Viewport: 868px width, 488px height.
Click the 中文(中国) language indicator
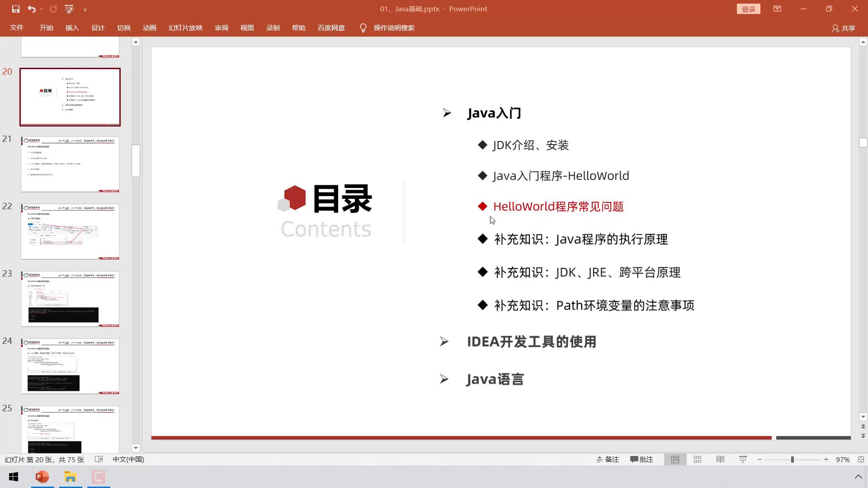(x=128, y=460)
